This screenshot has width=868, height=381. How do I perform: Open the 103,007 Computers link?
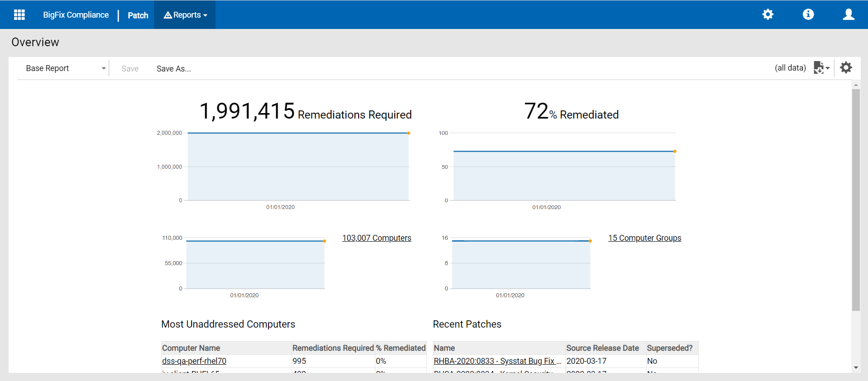pyautogui.click(x=376, y=238)
